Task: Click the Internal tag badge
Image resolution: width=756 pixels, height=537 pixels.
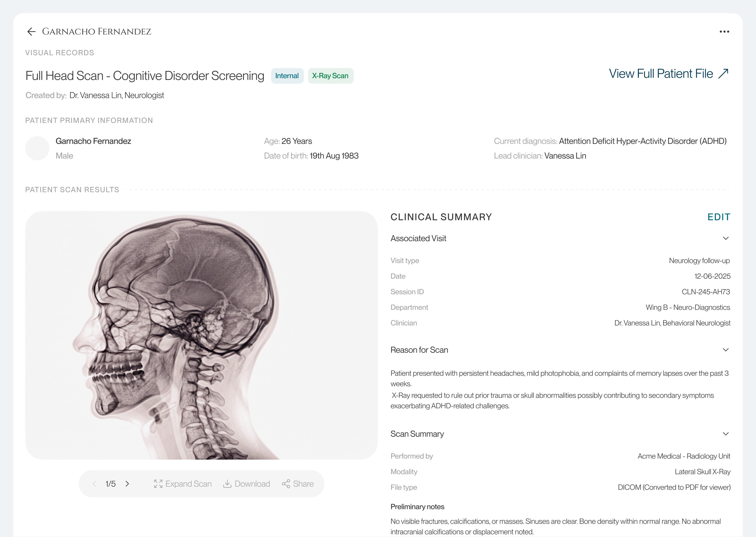Action: tap(287, 76)
